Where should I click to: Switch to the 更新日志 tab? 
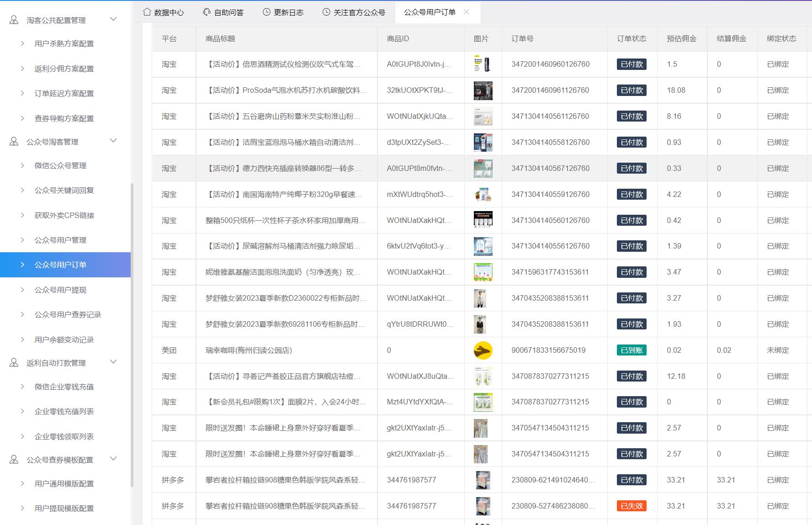click(x=283, y=12)
